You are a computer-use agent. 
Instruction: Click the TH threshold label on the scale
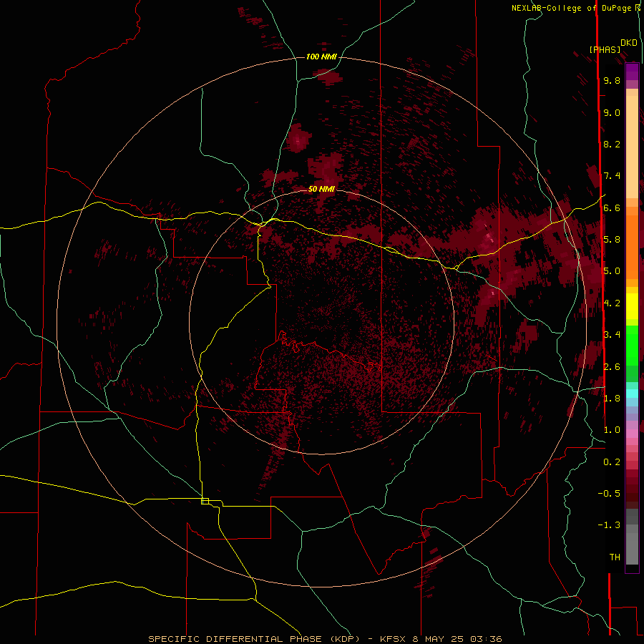pos(615,557)
